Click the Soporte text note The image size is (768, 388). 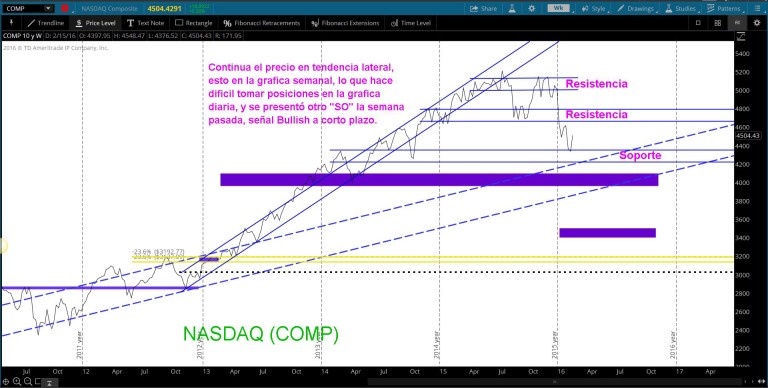pos(640,155)
